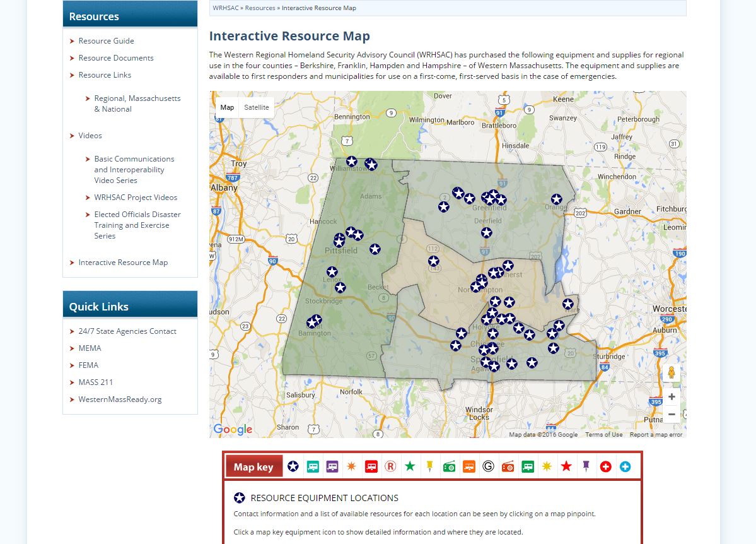Click the Resources breadcrumb link

tap(260, 8)
